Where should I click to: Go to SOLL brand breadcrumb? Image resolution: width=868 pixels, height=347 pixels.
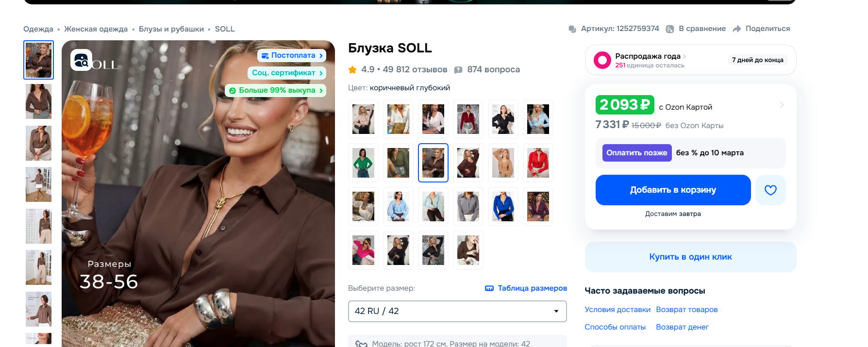click(x=225, y=29)
